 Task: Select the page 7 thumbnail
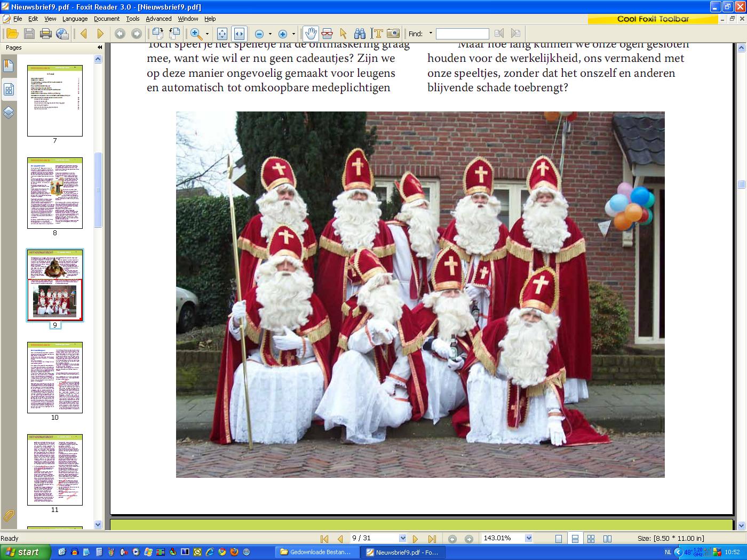click(x=55, y=101)
